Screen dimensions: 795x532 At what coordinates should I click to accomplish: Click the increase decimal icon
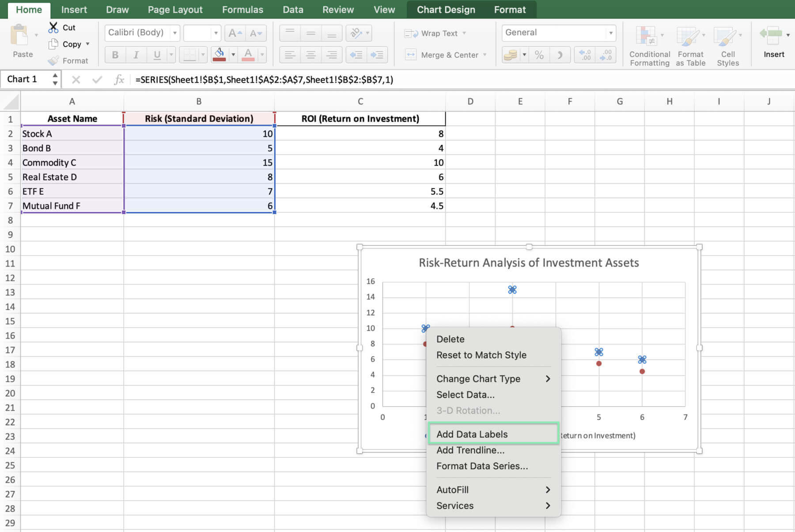[x=585, y=55]
